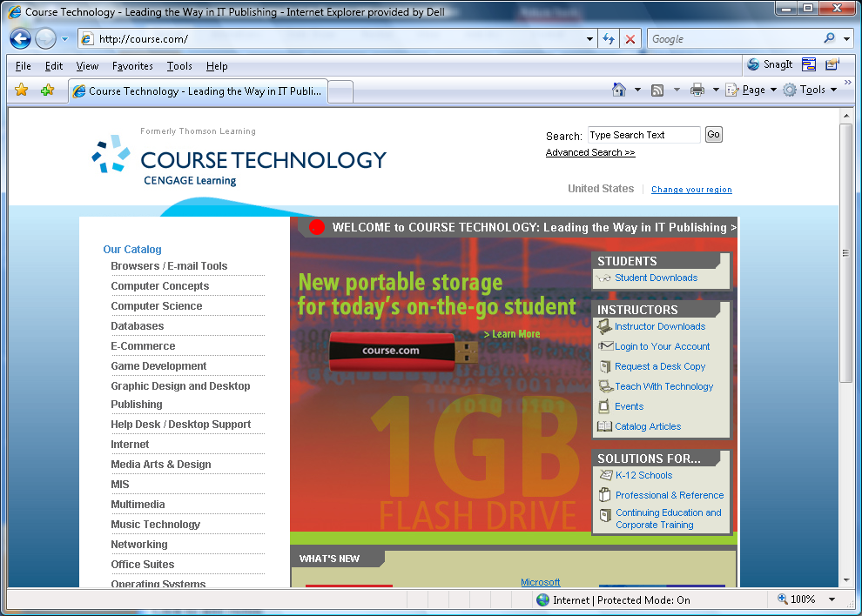Screen dimensions: 862x616
Task: Expand the command bar overflow chevron
Action: pyautogui.click(x=848, y=83)
